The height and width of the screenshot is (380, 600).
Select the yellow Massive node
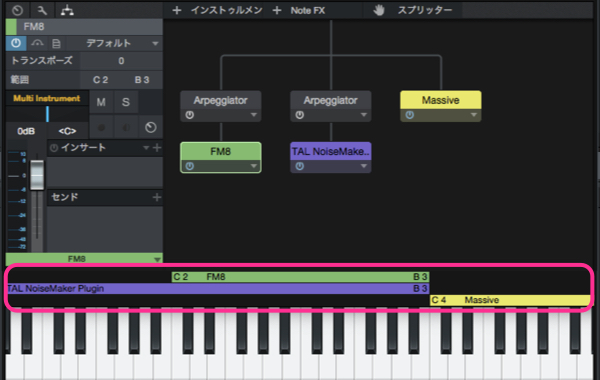coord(440,100)
